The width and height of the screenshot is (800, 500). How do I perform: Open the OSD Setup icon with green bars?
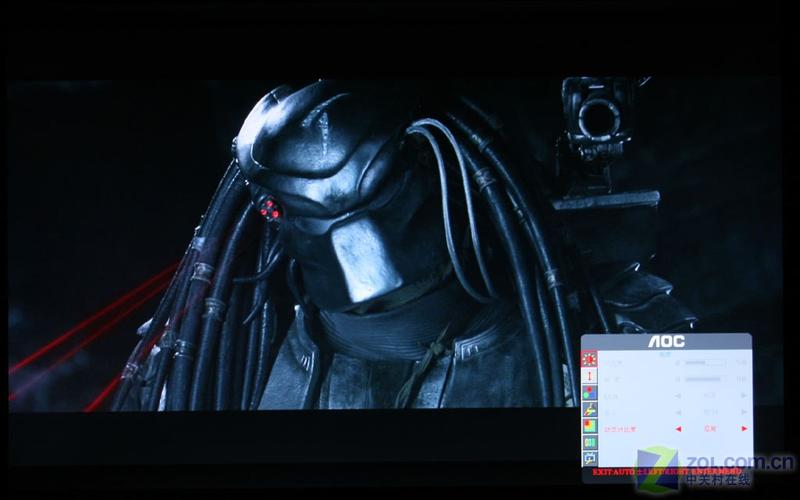click(x=589, y=443)
